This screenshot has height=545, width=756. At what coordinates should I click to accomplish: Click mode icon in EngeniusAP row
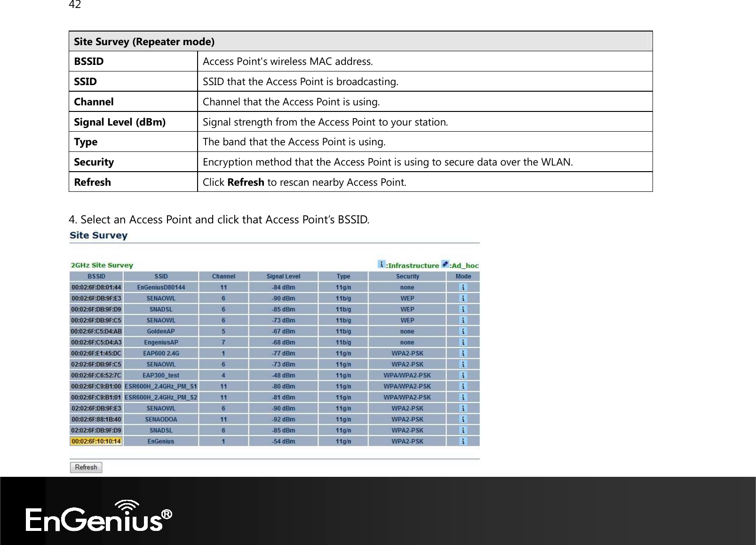click(x=463, y=342)
